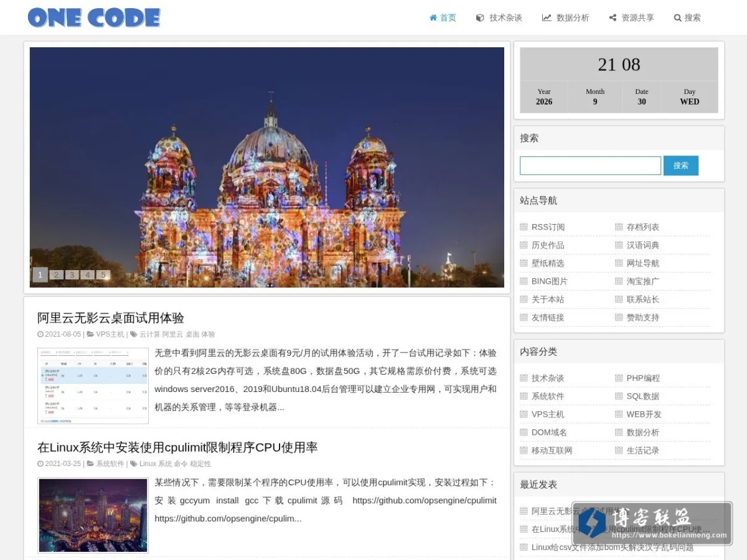The height and width of the screenshot is (560, 747).
Task: Click the 阿里云 article screenshot thumbnail
Action: 93,386
